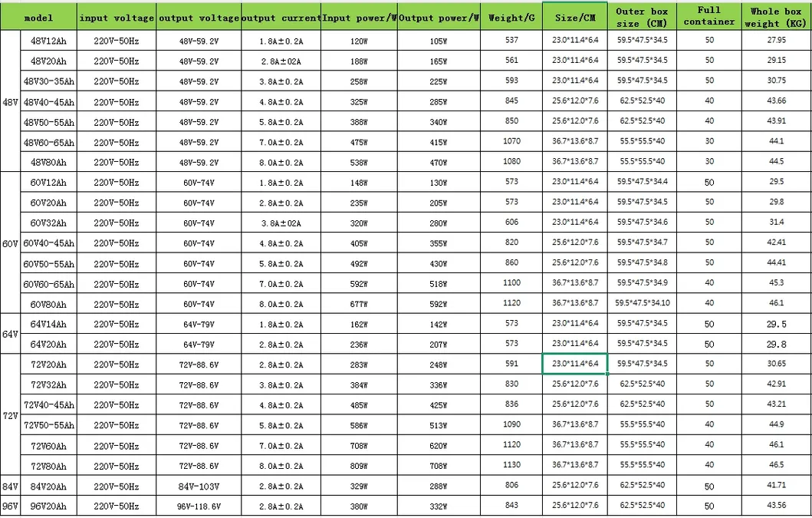Image resolution: width=812 pixels, height=518 pixels.
Task: Click the 59.5*47.5*34.10 outer box cell
Action: (642, 303)
